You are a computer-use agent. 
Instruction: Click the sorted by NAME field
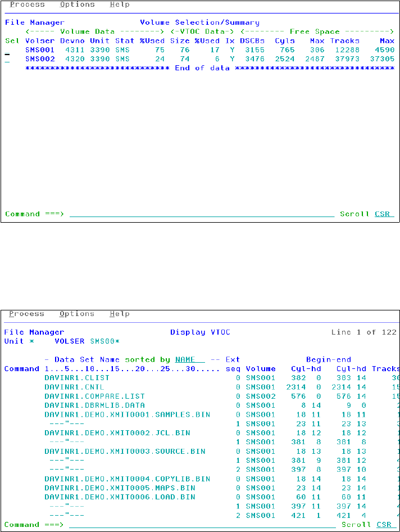(190, 360)
